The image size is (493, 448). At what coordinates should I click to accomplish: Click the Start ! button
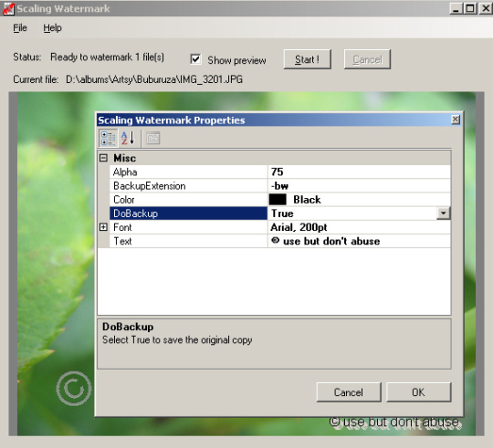click(x=307, y=59)
